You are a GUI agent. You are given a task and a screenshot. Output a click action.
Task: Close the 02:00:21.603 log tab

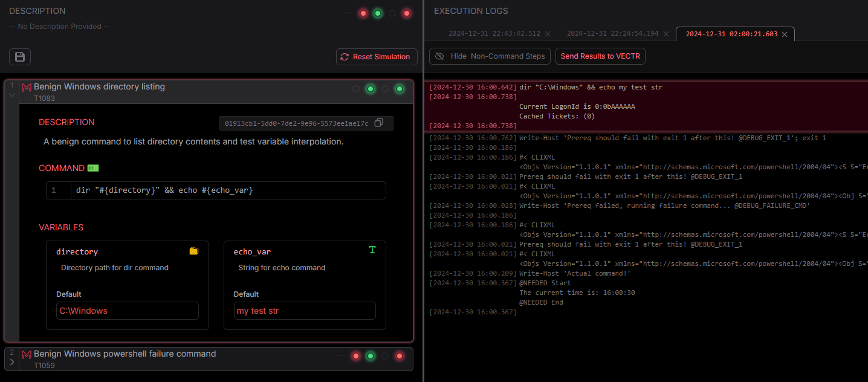pos(785,34)
